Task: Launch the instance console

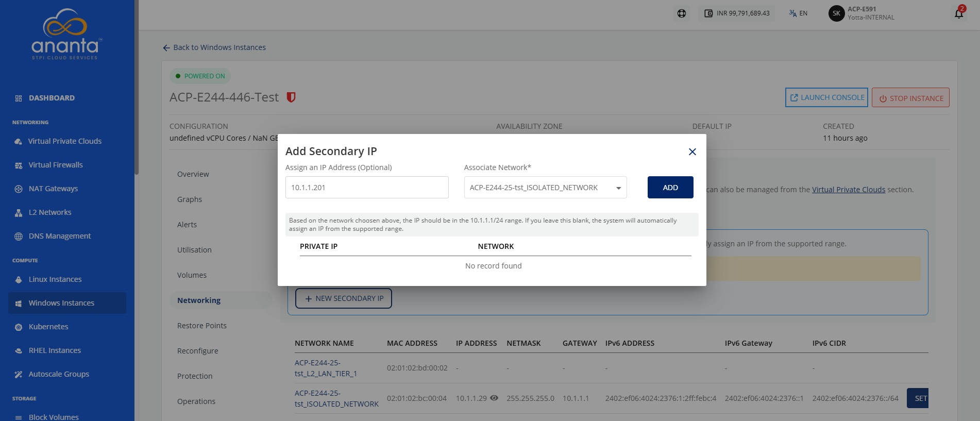Action: pos(826,97)
